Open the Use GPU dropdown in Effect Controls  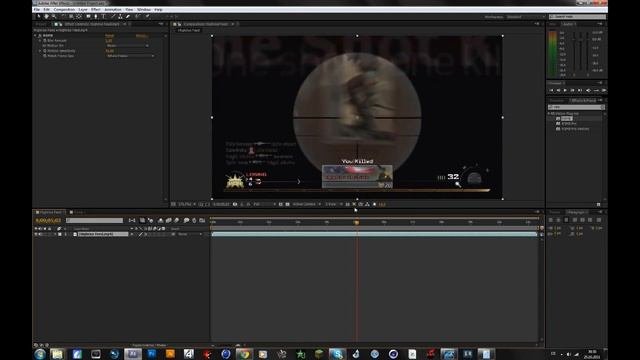click(128, 46)
